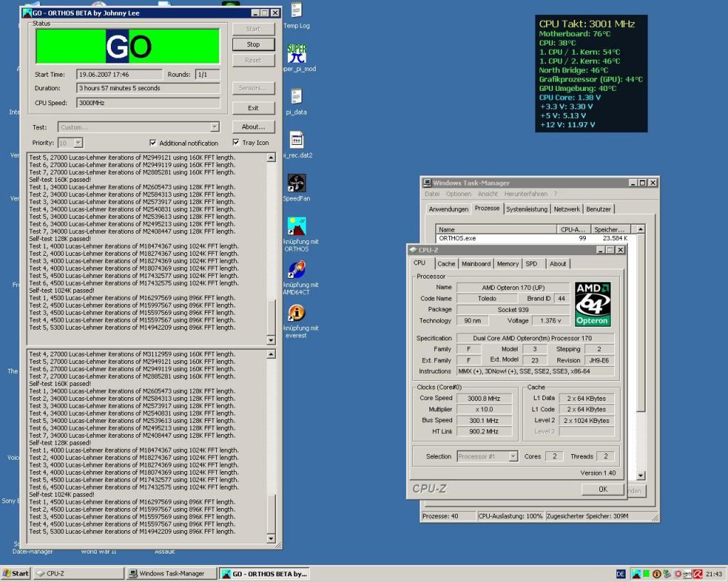Click the red Avira umbrella tray icon
This screenshot has width=728, height=582.
pyautogui.click(x=698, y=574)
